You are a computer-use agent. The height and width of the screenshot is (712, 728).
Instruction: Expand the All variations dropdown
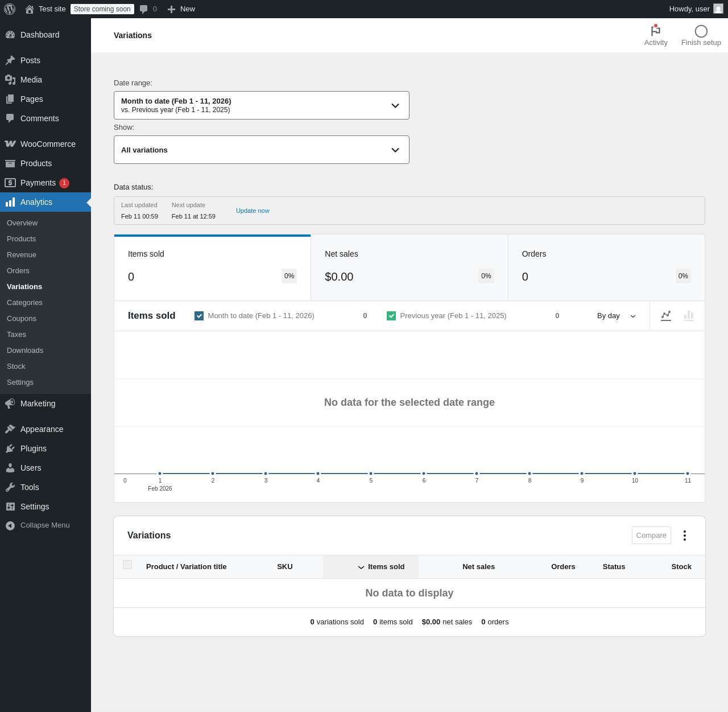(x=262, y=150)
